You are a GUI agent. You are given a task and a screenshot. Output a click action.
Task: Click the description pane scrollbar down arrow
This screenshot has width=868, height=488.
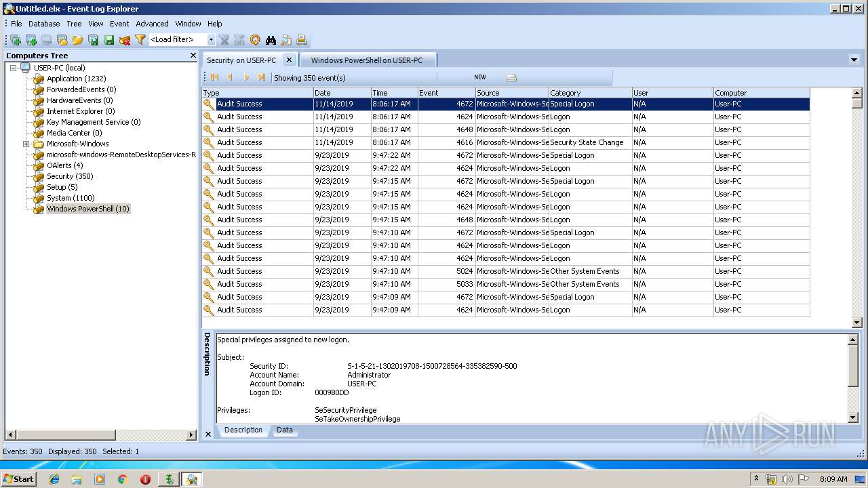tap(853, 418)
